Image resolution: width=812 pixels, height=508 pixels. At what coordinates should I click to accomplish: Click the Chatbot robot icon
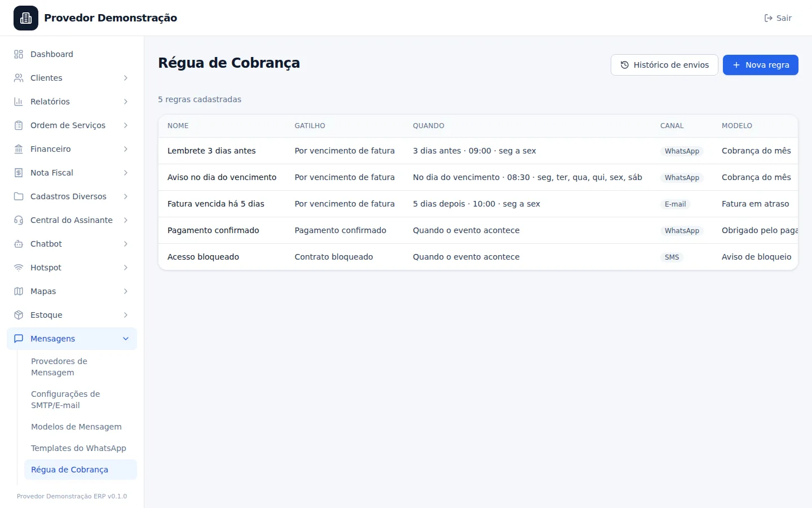coord(19,244)
